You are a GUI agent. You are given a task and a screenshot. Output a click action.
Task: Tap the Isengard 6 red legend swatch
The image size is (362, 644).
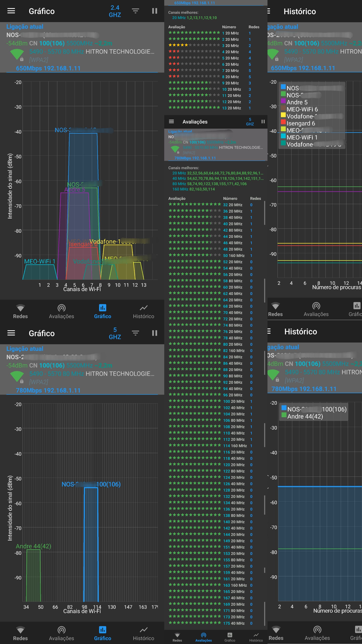click(283, 122)
